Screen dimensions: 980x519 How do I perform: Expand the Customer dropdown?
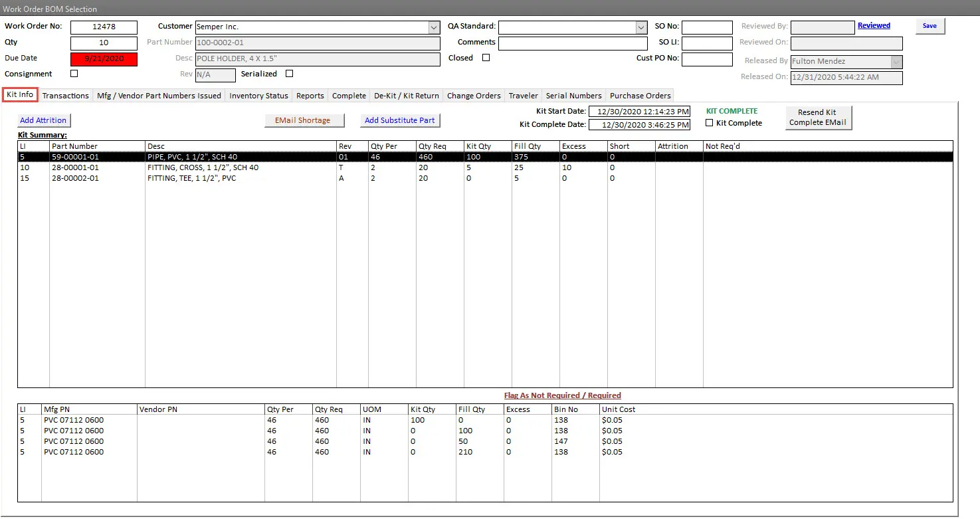[x=434, y=27]
